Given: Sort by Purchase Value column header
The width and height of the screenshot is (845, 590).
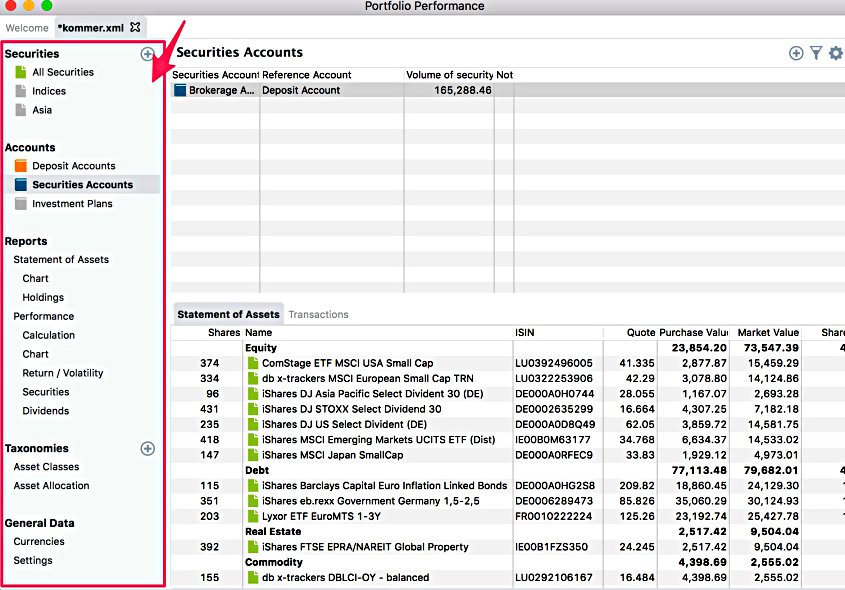Looking at the screenshot, I should tap(694, 332).
